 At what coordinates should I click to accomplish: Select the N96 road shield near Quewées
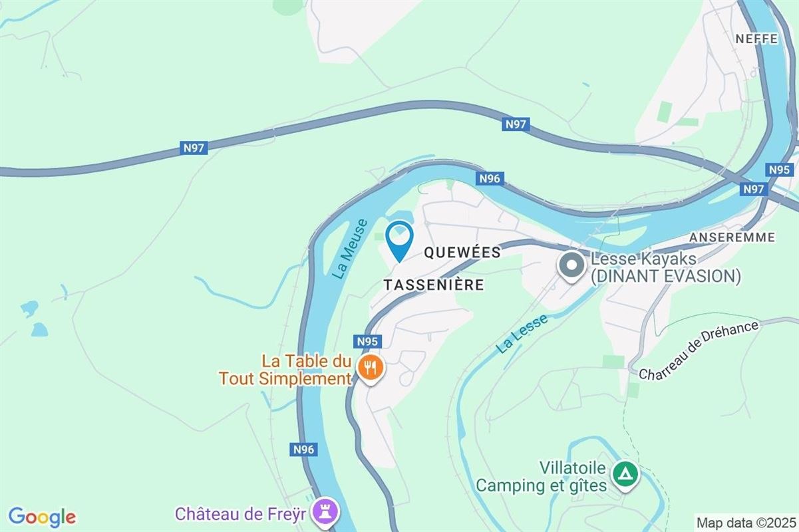click(x=490, y=178)
